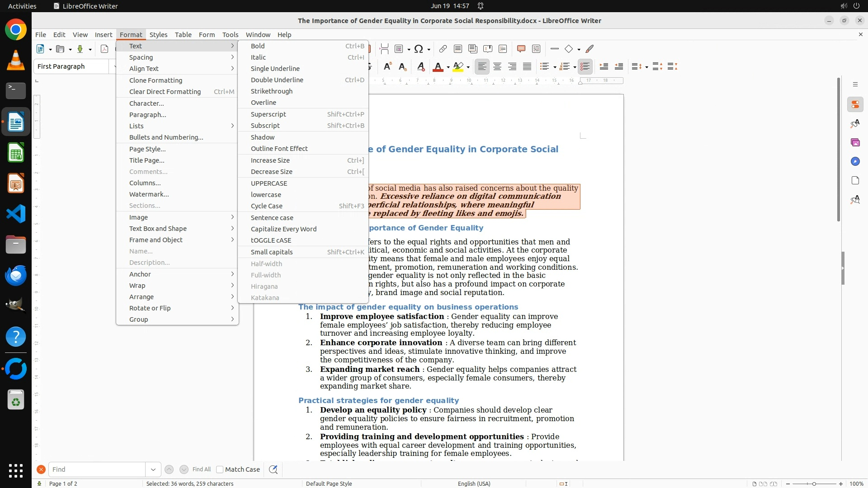Click the Justified alignment icon
This screenshot has width=868, height=488.
pyautogui.click(x=527, y=67)
